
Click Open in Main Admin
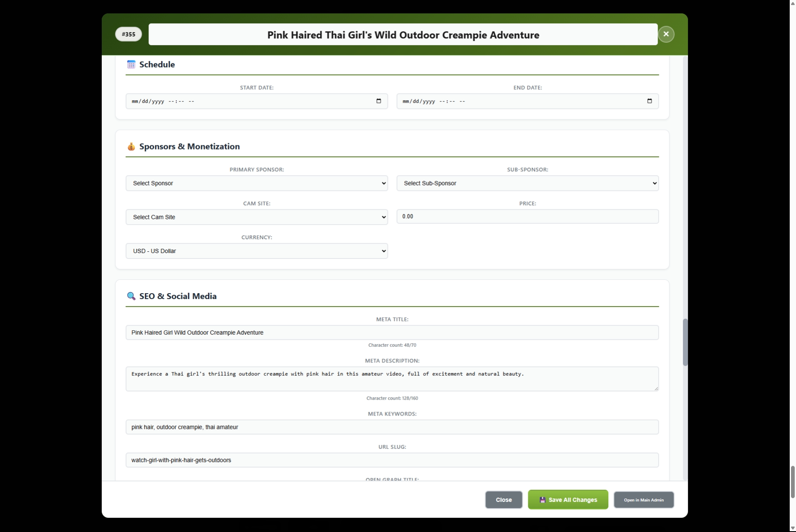(644, 499)
